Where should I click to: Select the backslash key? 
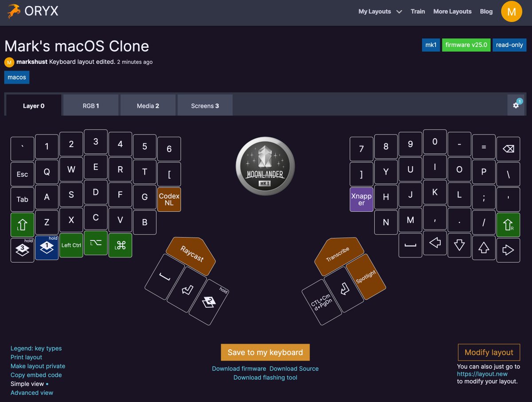pos(508,174)
